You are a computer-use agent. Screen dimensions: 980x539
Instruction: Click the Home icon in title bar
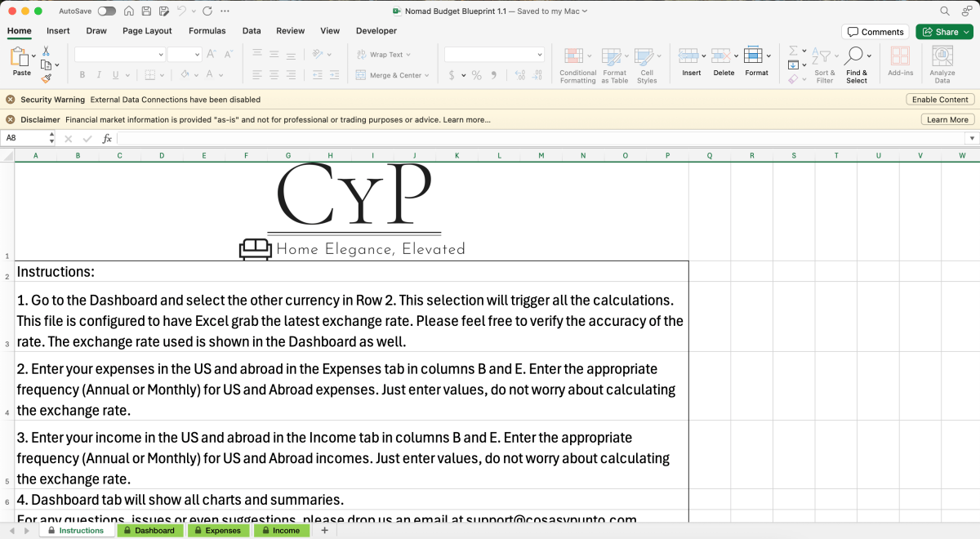[x=129, y=11]
